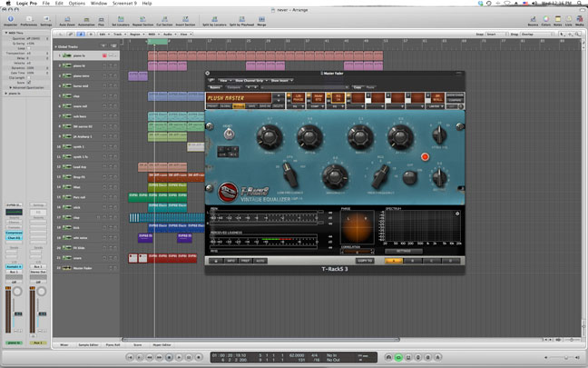Select snapshot A in T-RackS

point(394,261)
